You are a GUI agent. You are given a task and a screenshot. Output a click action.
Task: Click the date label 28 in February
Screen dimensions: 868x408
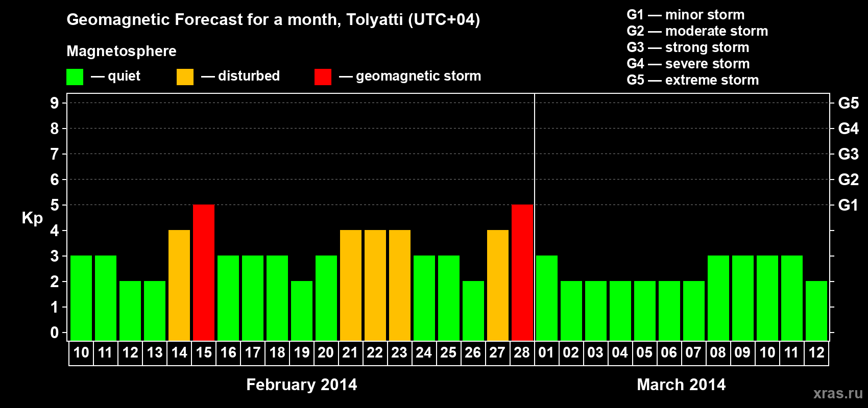pos(522,353)
